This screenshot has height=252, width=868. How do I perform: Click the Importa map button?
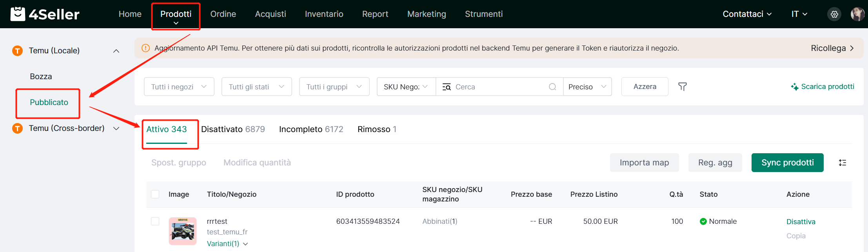645,163
